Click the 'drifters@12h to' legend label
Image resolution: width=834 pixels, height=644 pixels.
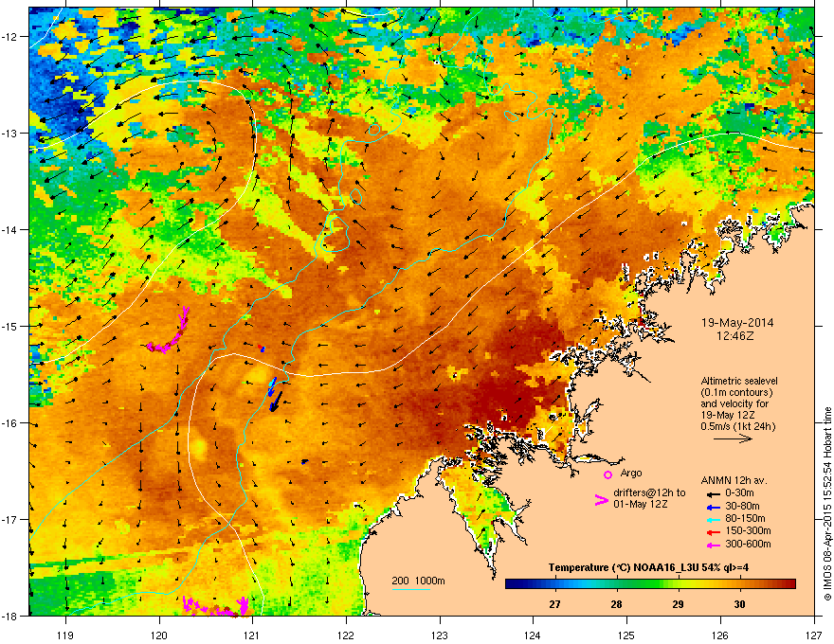coord(649,492)
